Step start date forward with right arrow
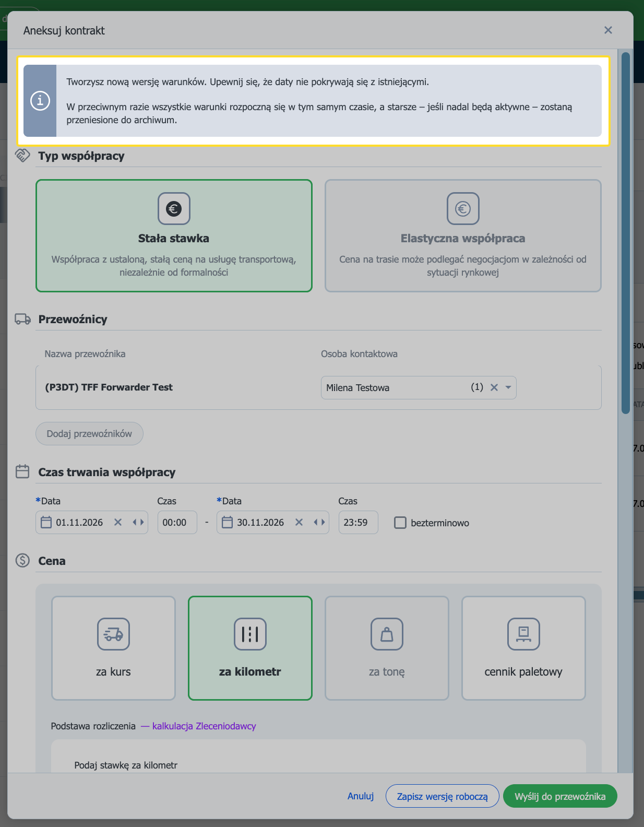644x827 pixels. 142,522
